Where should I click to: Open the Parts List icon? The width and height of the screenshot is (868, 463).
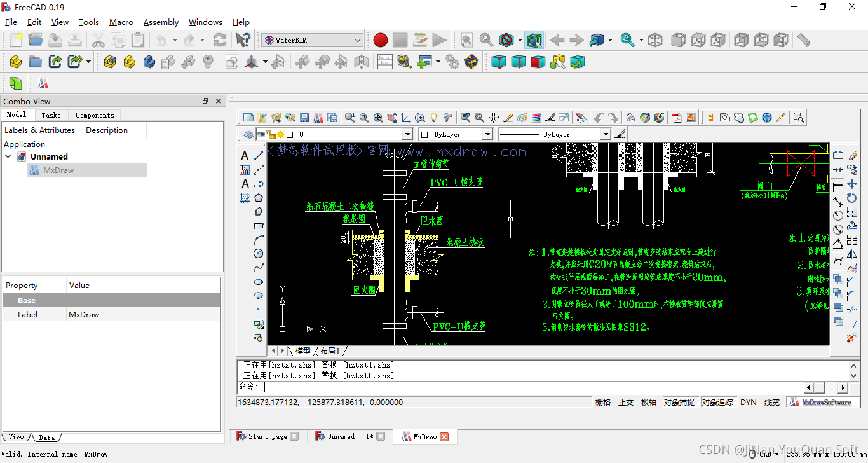click(x=385, y=62)
